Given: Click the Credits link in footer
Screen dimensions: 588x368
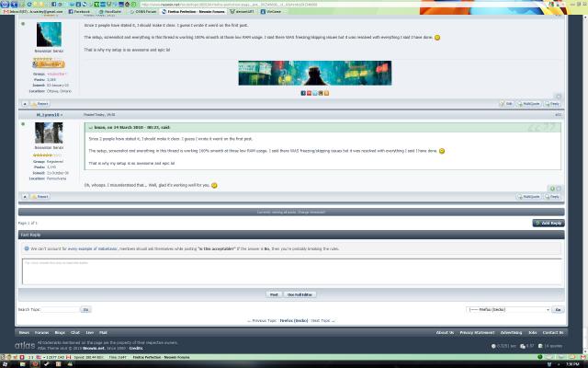Looking at the screenshot, I should (136, 349).
